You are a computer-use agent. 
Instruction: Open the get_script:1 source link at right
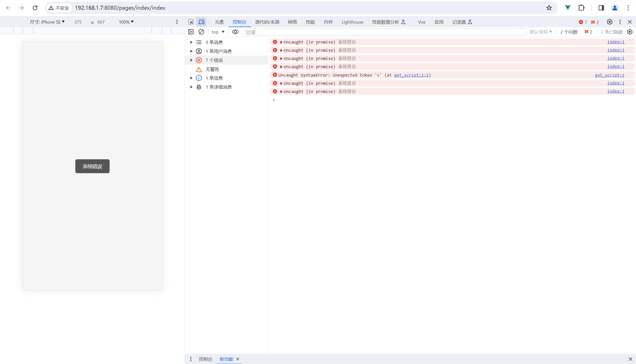coord(609,75)
